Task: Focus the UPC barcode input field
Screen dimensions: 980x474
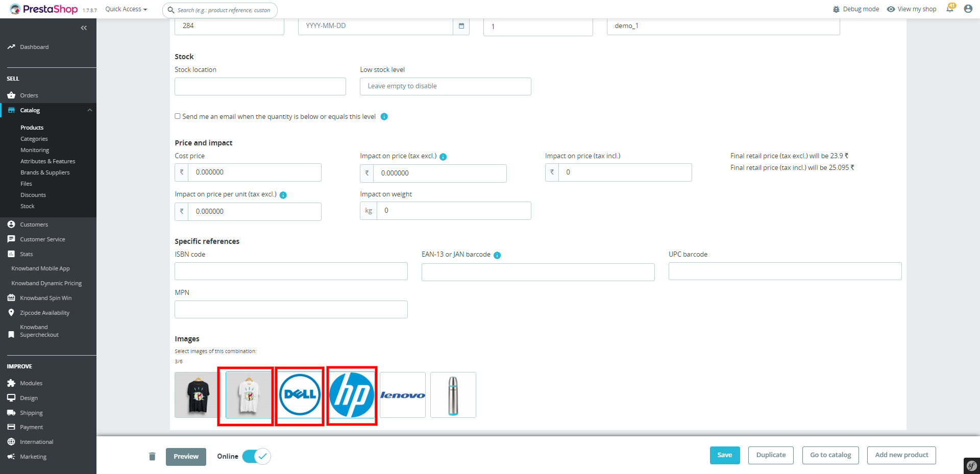Action: pos(785,271)
